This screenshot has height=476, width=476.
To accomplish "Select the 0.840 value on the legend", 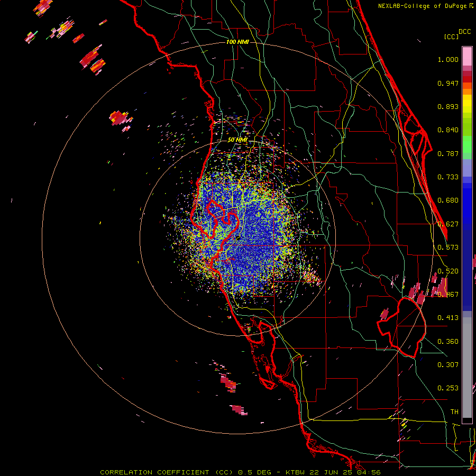I will (x=448, y=130).
